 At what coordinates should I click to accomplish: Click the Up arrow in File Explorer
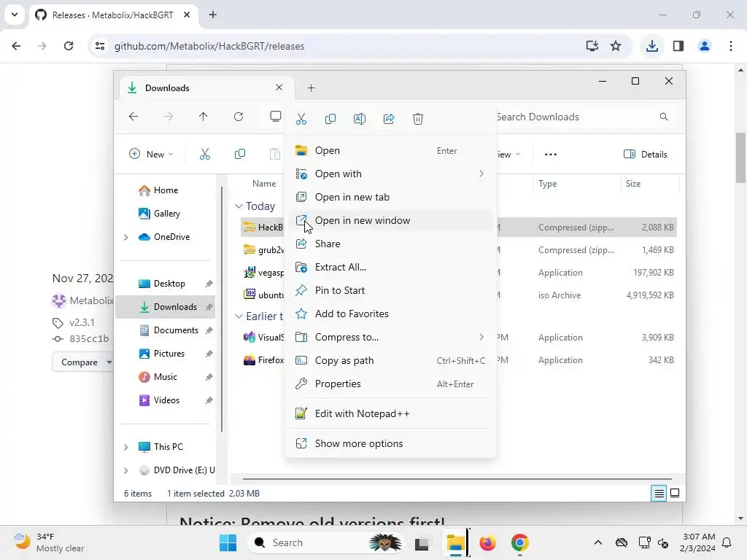coord(204,117)
